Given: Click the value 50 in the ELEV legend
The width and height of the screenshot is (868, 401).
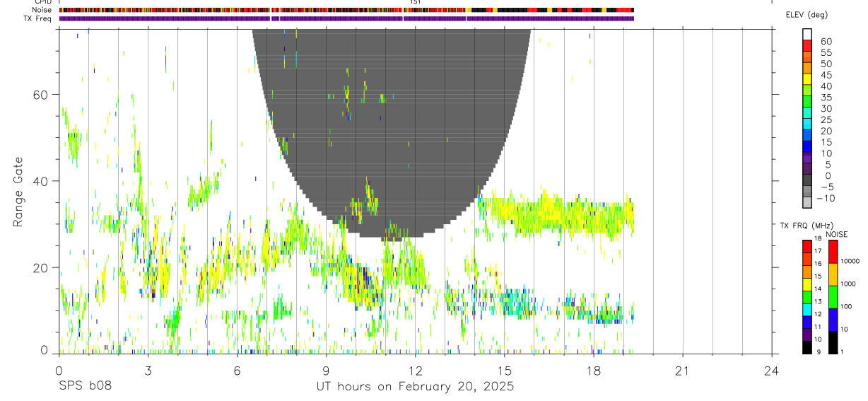Looking at the screenshot, I should pyautogui.click(x=826, y=64).
